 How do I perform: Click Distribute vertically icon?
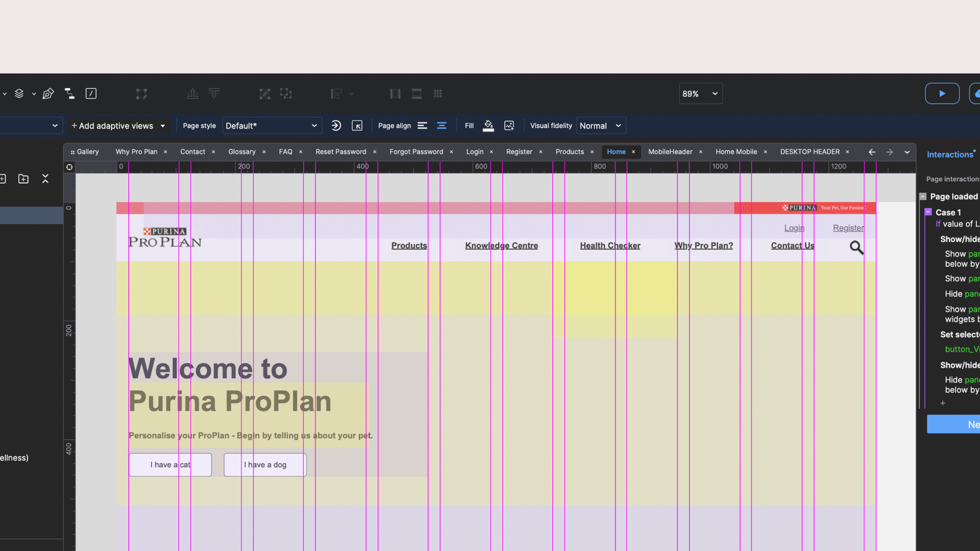click(417, 94)
